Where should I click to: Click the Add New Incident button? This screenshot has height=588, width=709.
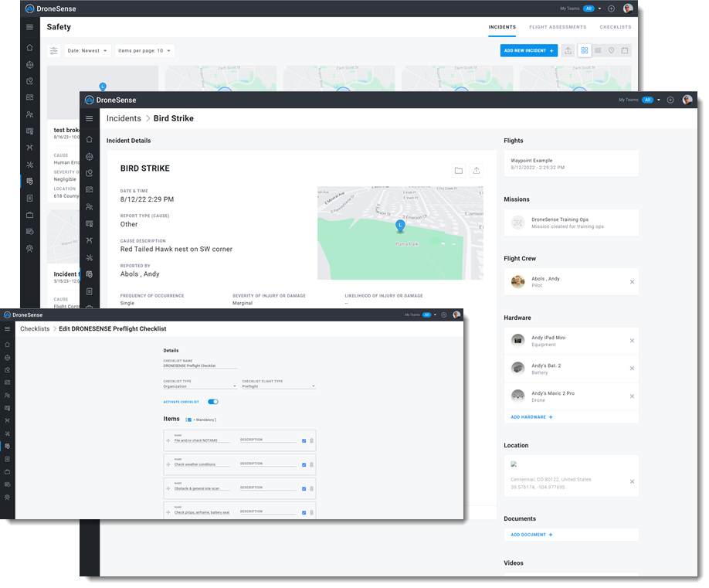(528, 51)
